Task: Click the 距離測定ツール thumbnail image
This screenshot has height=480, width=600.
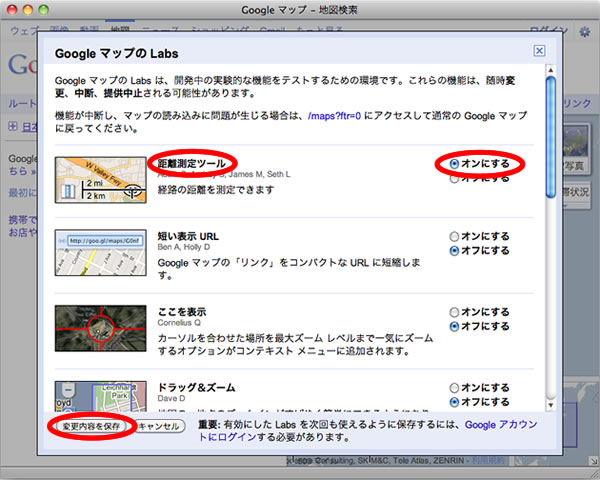Action: pos(101,180)
